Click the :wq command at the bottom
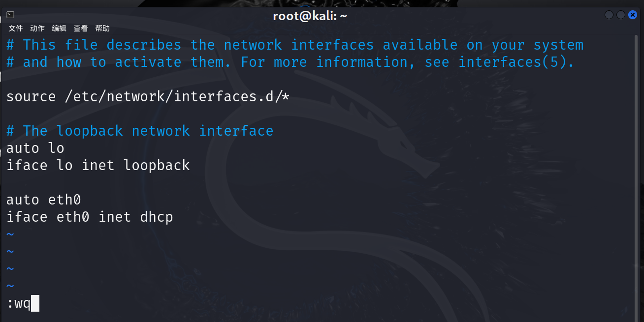Screen dimensions: 644x322 [x=19, y=303]
